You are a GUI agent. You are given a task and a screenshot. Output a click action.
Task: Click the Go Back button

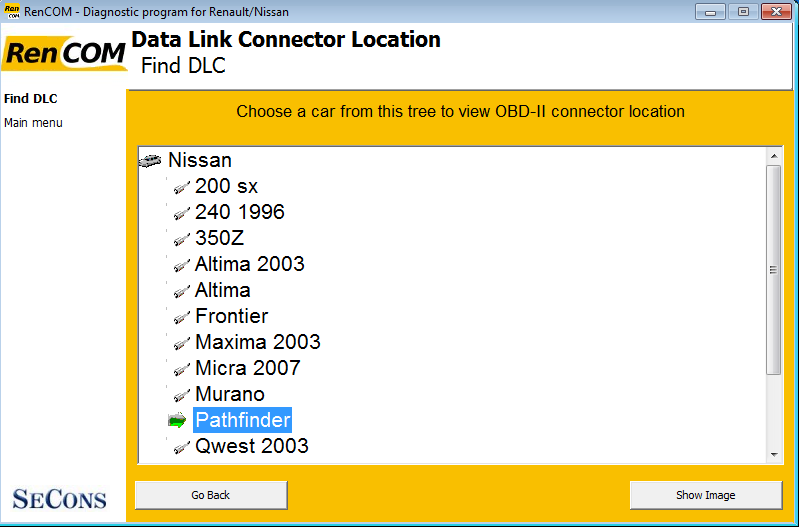(211, 495)
